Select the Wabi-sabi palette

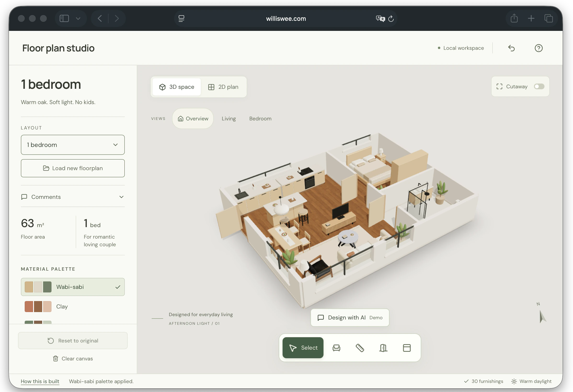tap(73, 287)
